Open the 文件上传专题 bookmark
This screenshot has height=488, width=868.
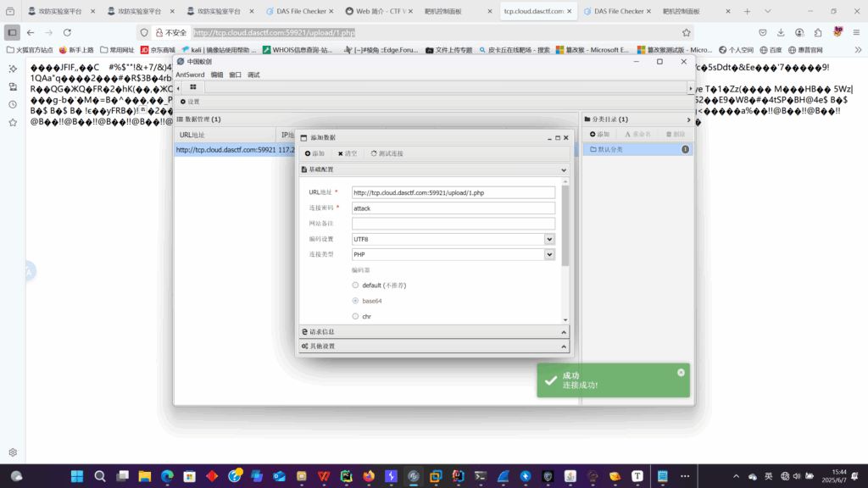point(449,50)
